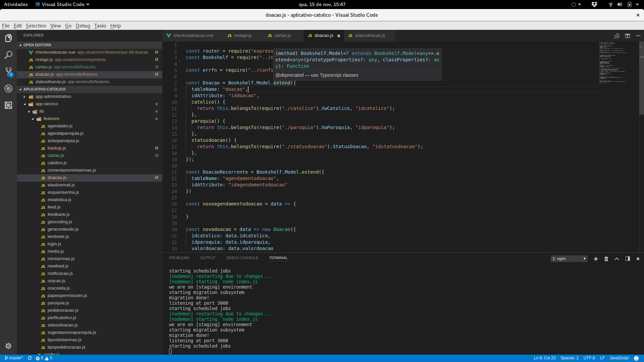Open the Extensions view icon
This screenshot has width=644, height=362.
click(8, 105)
